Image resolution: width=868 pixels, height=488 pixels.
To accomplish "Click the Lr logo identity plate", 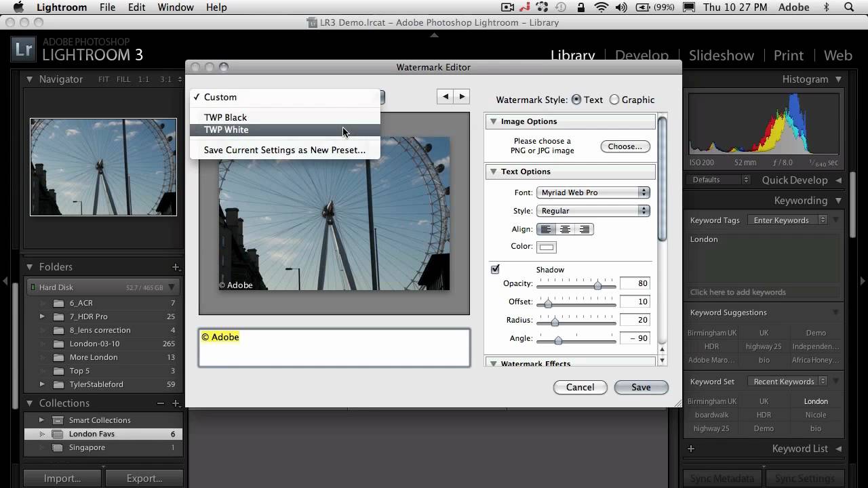I will tap(24, 49).
